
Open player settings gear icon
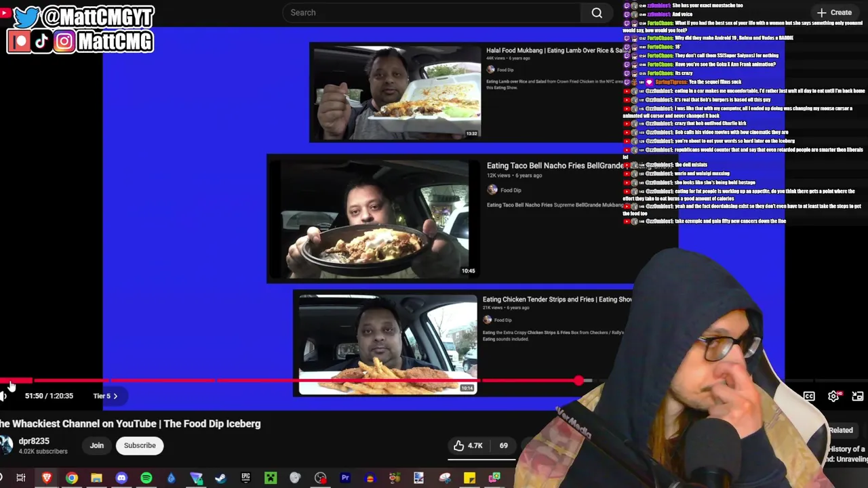(833, 396)
